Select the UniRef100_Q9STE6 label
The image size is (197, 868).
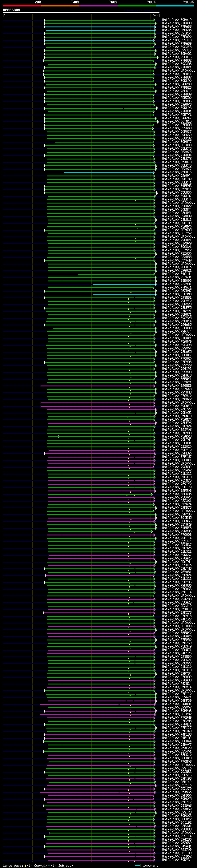(177, 768)
